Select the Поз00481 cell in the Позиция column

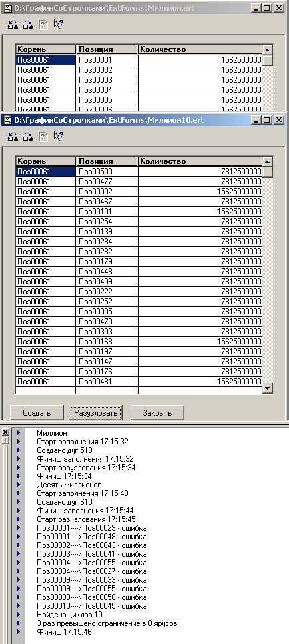coord(107,382)
